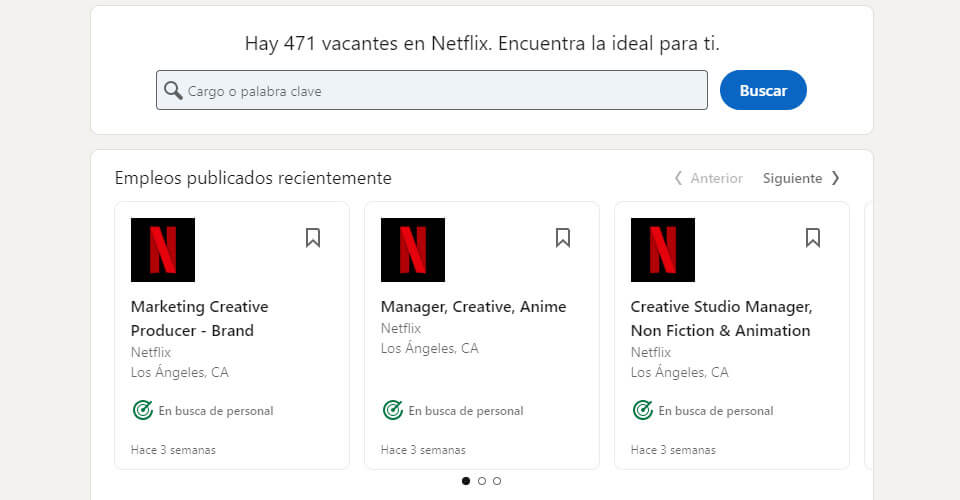960x500 pixels.
Task: Click the hiring target icon on Manager, Creative, Anime card
Action: coord(392,410)
